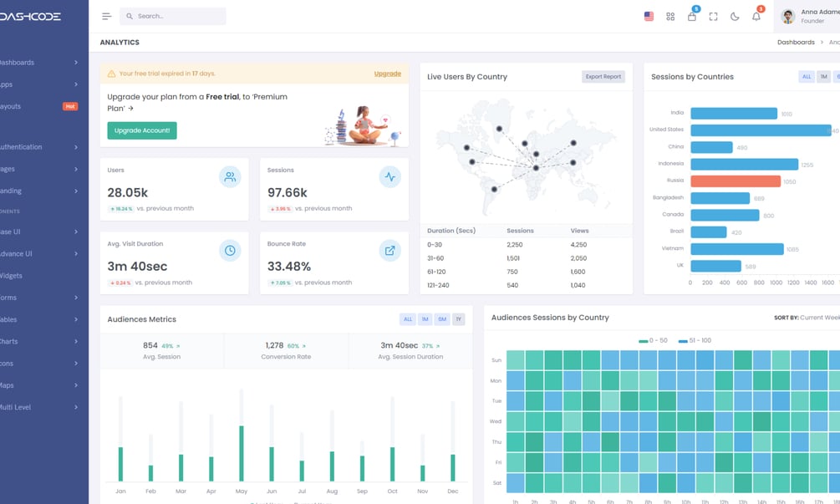Expand the Base UI sidebar menu

pyautogui.click(x=38, y=232)
